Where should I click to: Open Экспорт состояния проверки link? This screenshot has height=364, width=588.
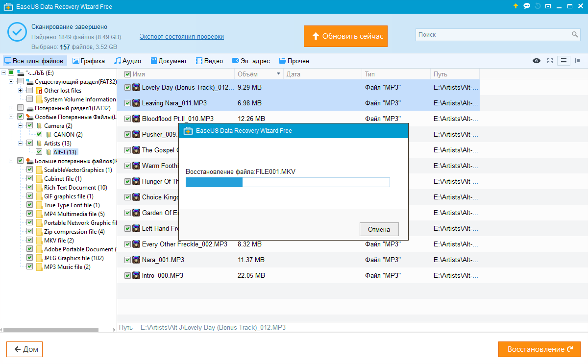click(x=182, y=37)
